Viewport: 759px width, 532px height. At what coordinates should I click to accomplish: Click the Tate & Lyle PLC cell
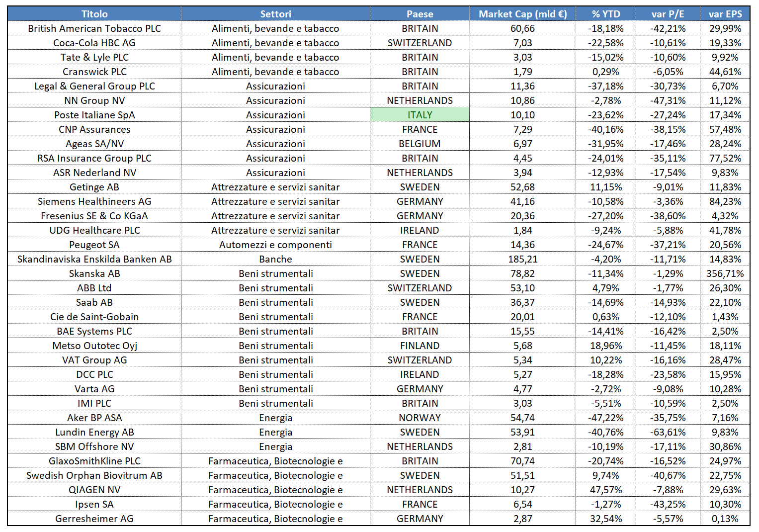click(94, 57)
